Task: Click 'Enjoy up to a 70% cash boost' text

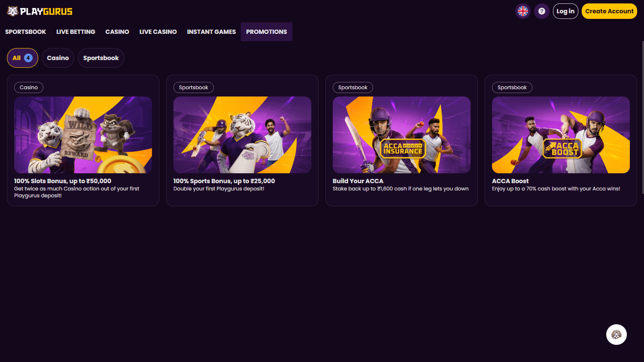Action: [556, 189]
